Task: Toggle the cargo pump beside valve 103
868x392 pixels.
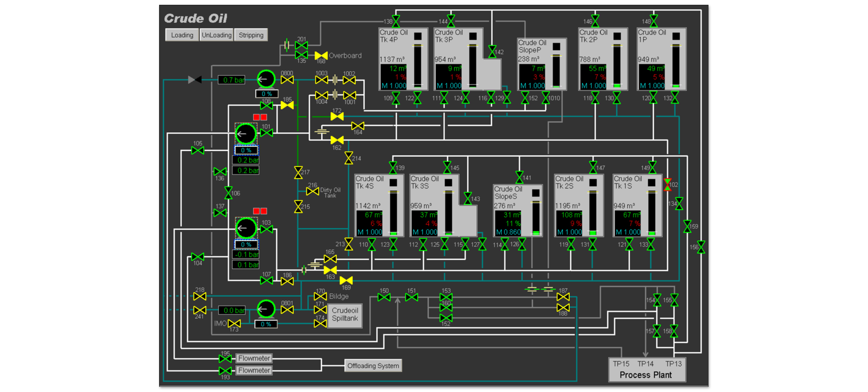Action: [246, 228]
